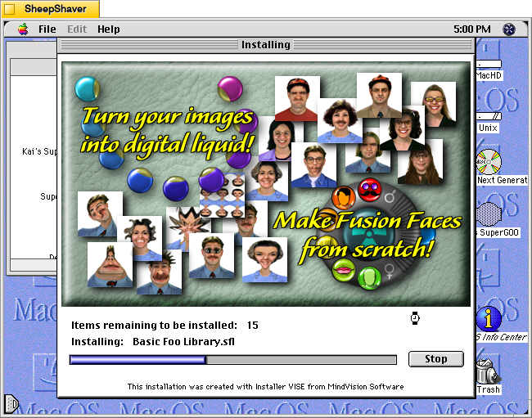532x418 pixels.
Task: Stop the installation with the Stop button
Action: 436,358
